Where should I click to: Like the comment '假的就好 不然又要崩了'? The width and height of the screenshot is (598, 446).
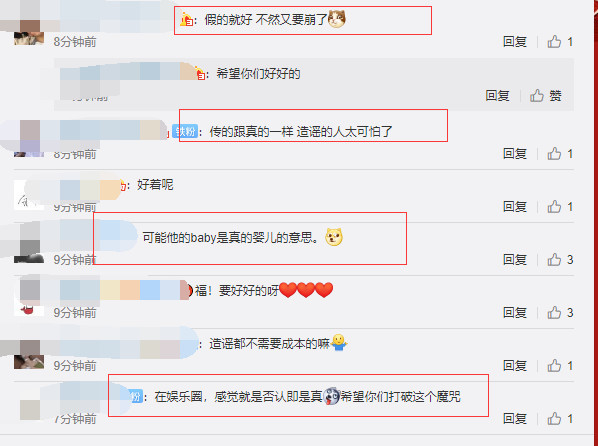pyautogui.click(x=560, y=42)
